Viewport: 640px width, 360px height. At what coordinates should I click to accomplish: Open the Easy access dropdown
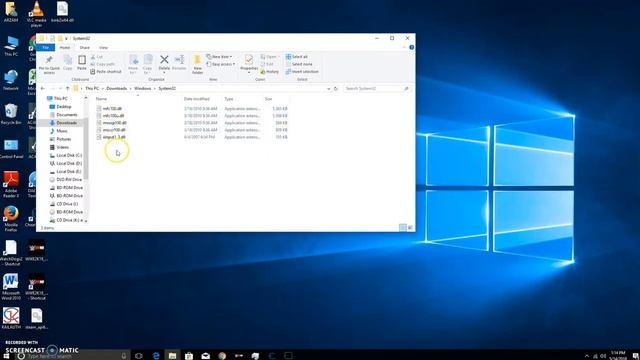pos(221,64)
